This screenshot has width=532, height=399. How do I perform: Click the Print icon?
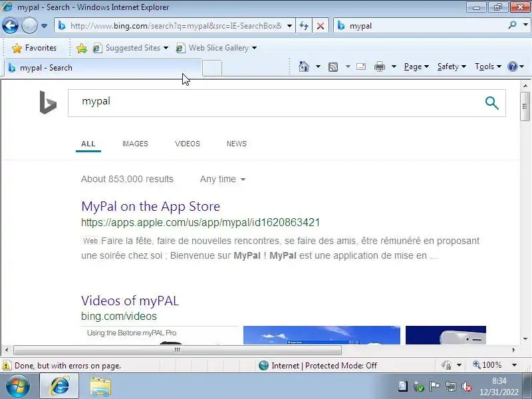[x=379, y=66]
